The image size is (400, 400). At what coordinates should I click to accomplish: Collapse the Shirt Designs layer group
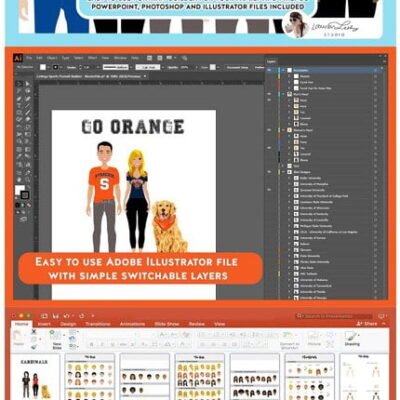click(x=284, y=172)
